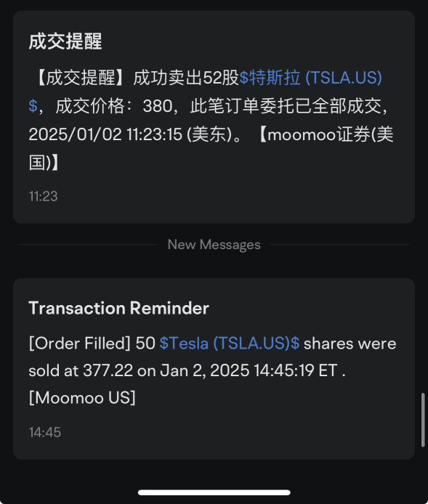Click the vertical scrollbar thumb on right edge
Viewport: 428px width, 504px height.
pyautogui.click(x=423, y=420)
